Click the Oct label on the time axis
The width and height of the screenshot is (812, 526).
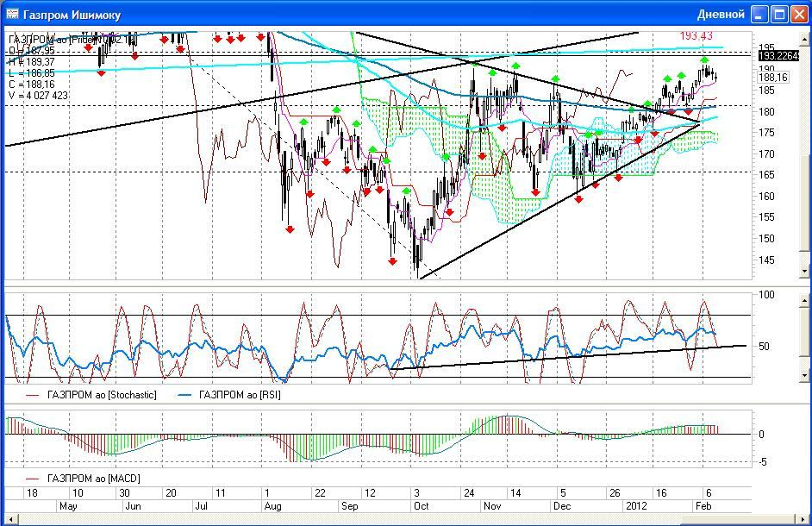point(422,506)
